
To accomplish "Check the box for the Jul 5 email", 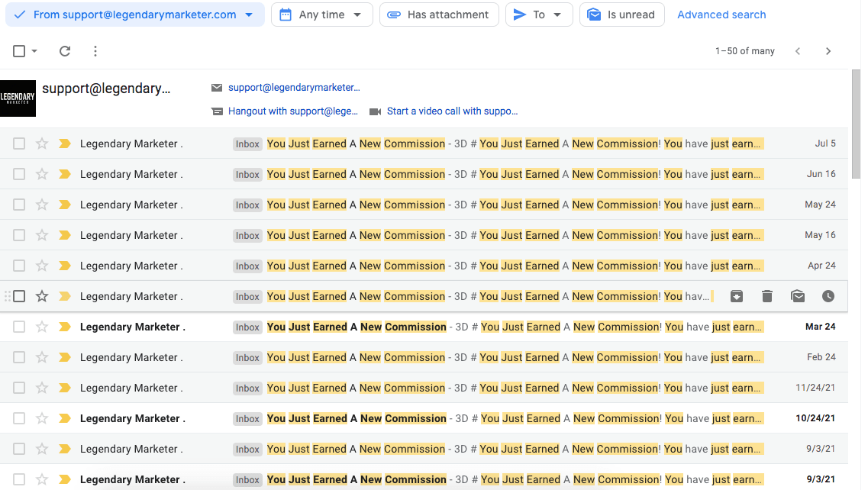I will point(19,143).
